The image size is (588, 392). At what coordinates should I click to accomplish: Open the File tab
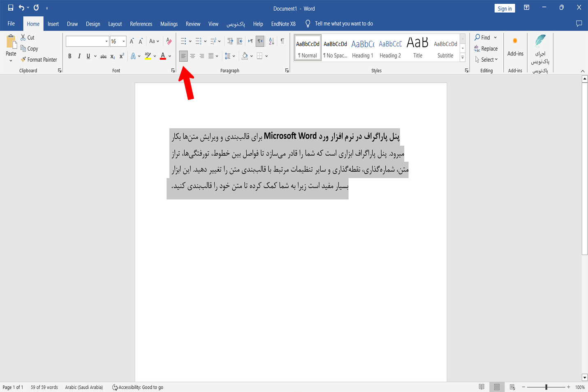coord(11,23)
